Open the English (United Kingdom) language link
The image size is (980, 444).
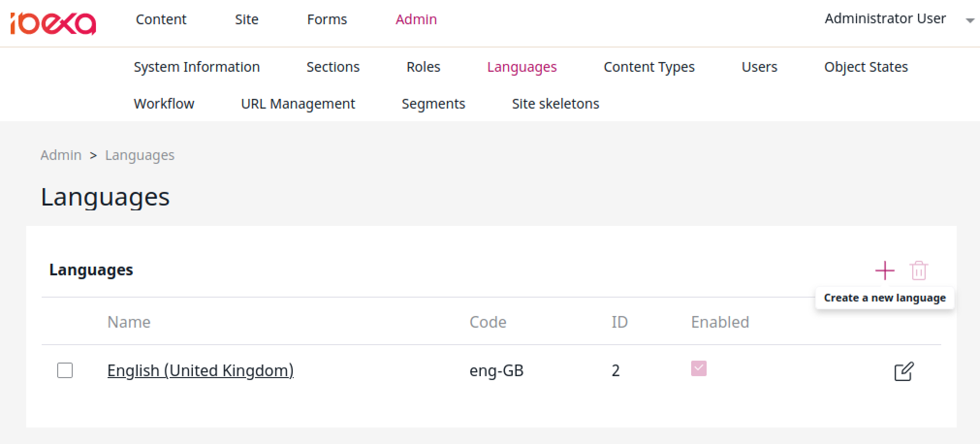pos(201,370)
